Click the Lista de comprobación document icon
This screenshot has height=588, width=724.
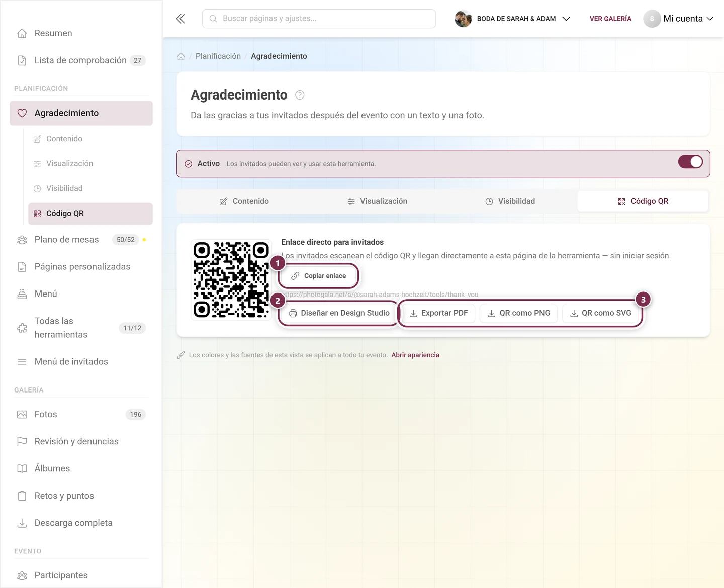coord(22,60)
